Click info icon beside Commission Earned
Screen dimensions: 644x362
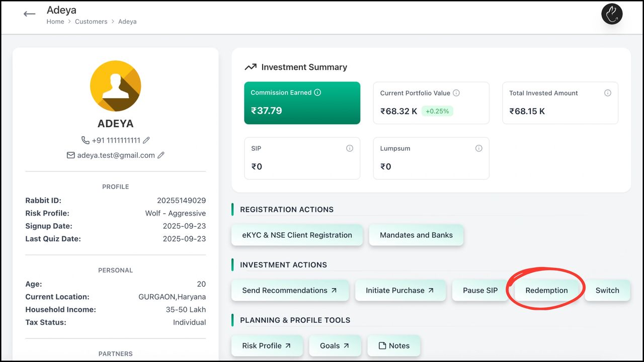(x=317, y=93)
